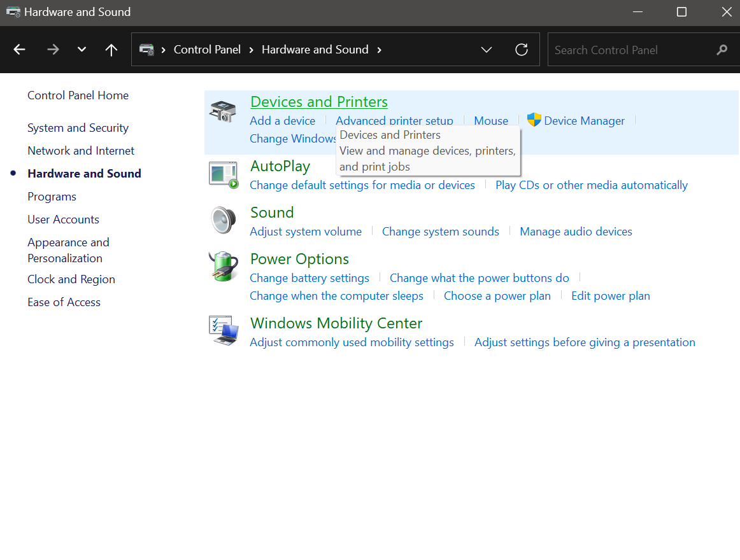The image size is (740, 560).
Task: Click Adjust commonly used mobility settings
Action: 352,342
